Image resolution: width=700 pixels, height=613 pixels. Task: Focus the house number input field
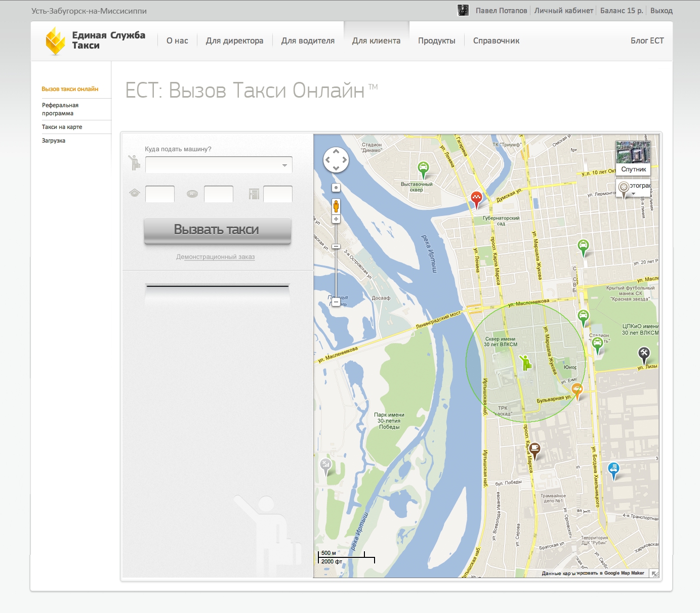(x=160, y=194)
